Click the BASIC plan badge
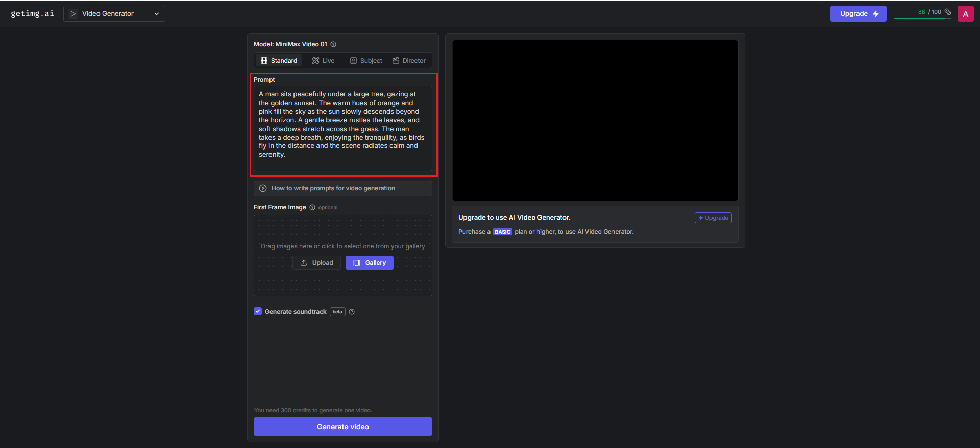 coord(503,232)
